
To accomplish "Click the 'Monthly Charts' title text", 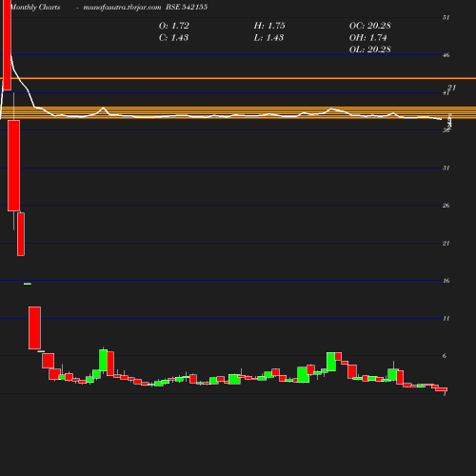I will click(35, 7).
